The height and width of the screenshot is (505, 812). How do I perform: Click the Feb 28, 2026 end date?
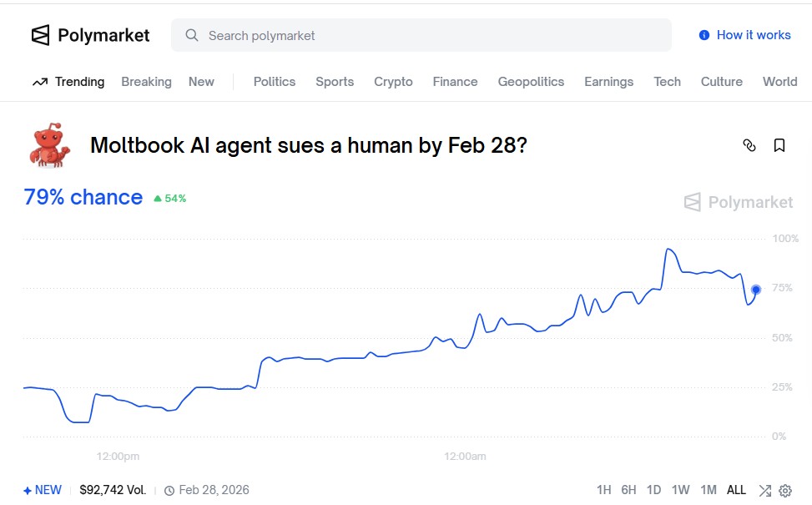214,490
